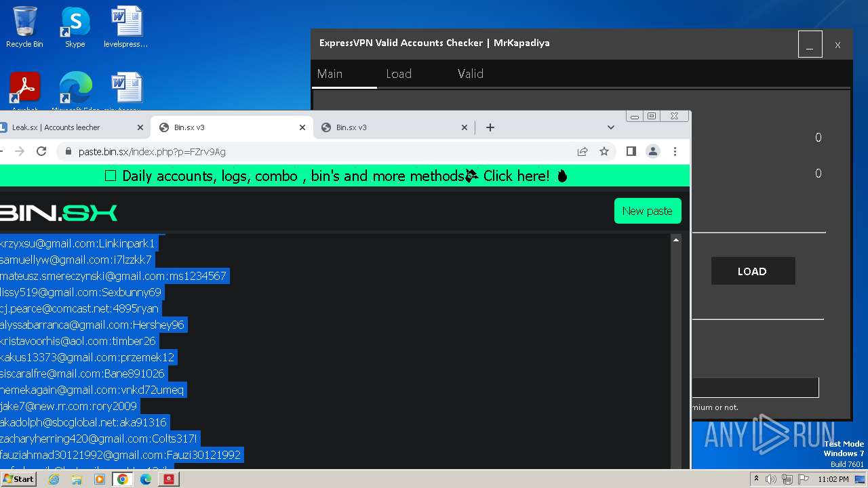Open the Load tab in ExpressVPN checker
This screenshot has height=488, width=868.
click(399, 74)
